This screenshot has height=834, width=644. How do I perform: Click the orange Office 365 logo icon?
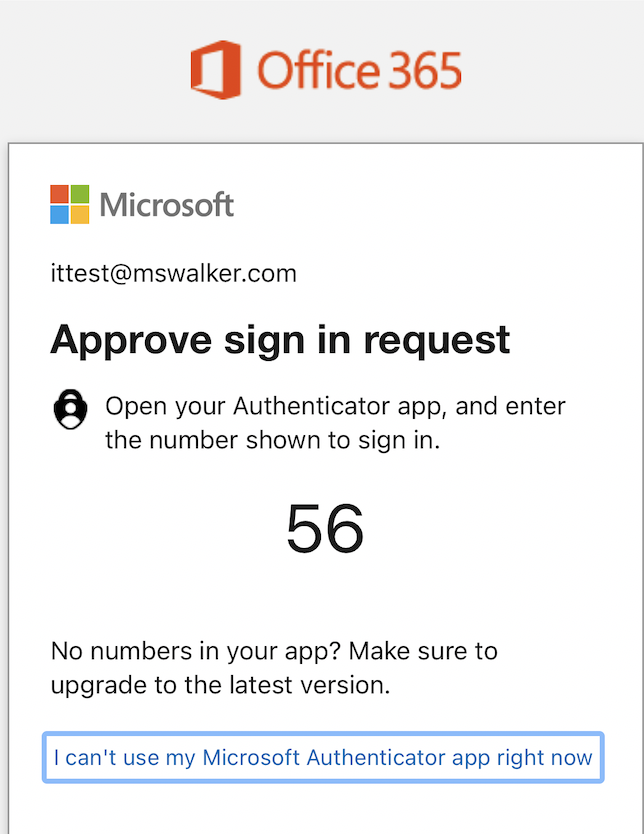215,69
